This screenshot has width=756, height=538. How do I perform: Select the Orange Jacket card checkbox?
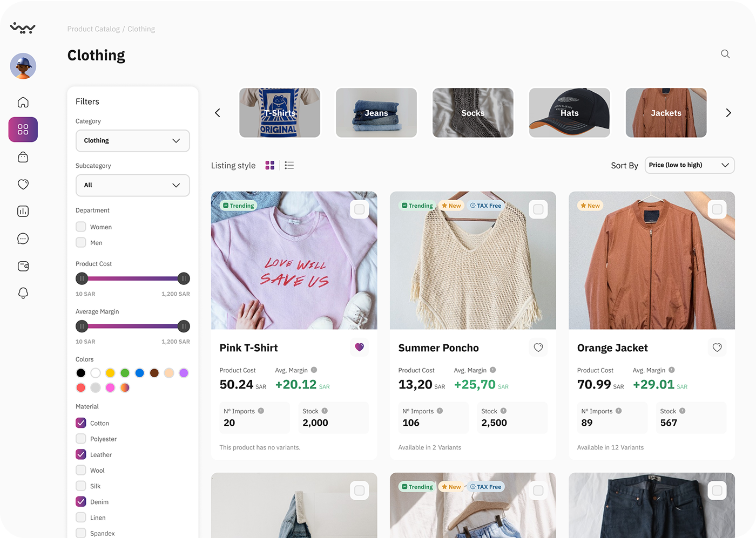pos(717,209)
